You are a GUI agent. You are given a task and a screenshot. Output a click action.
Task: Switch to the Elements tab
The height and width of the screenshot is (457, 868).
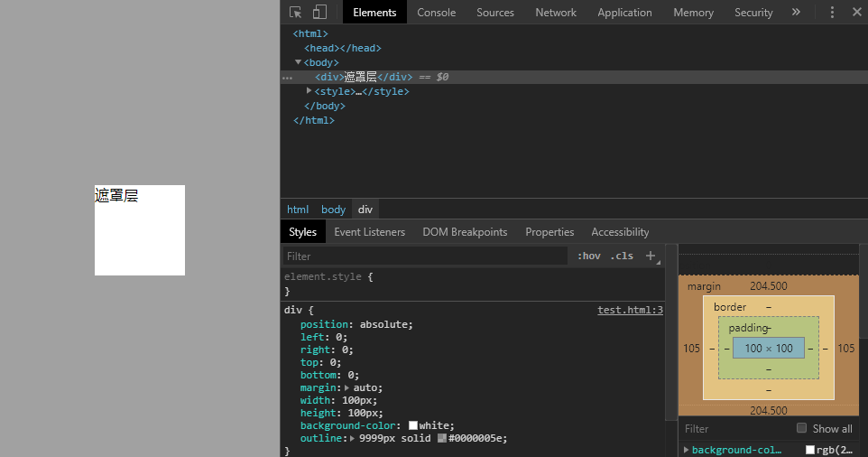coord(374,12)
